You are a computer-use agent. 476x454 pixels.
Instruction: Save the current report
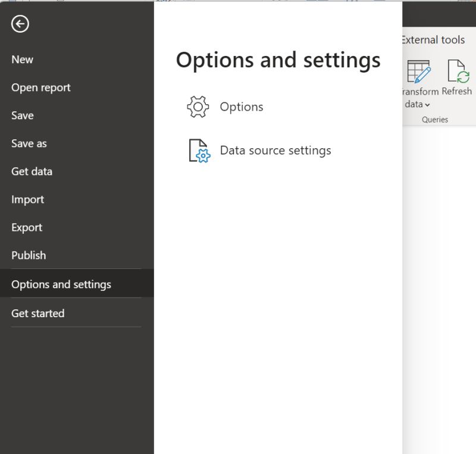(x=22, y=115)
